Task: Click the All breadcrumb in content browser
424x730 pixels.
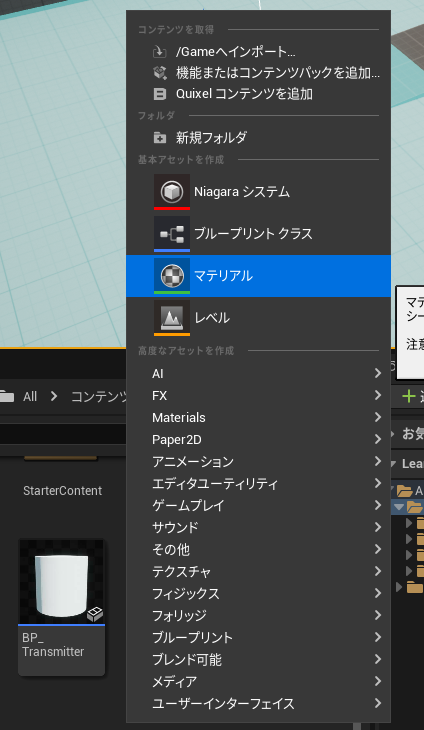Action: click(30, 397)
